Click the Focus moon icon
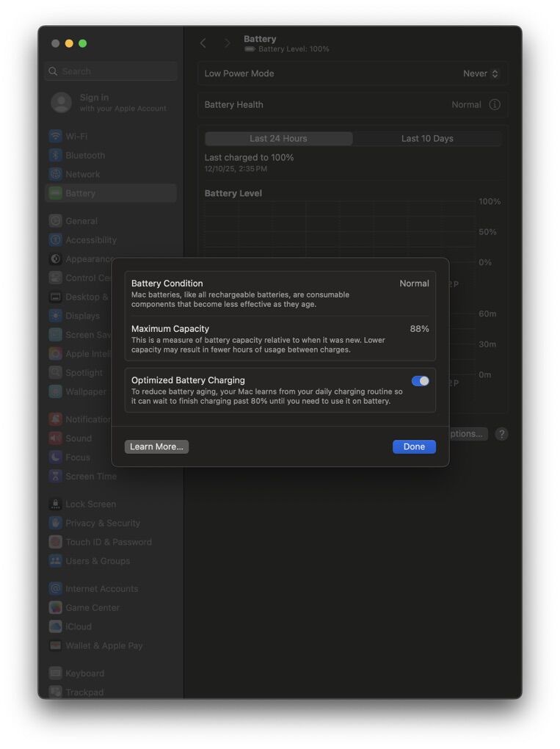The image size is (560, 749). [56, 457]
